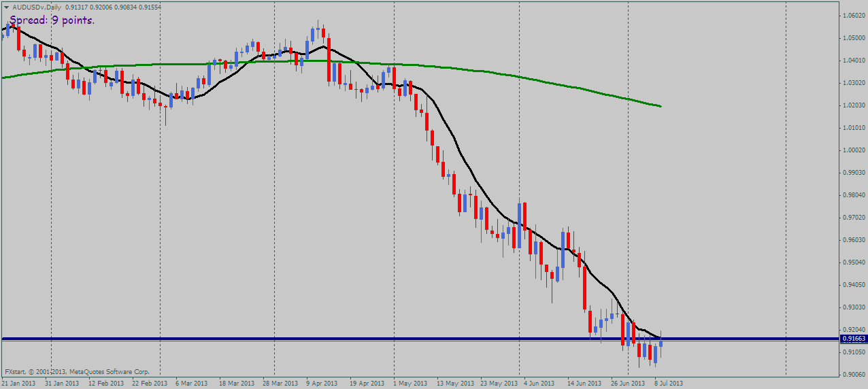Click the 14 Jun 2013 date label

click(x=585, y=384)
